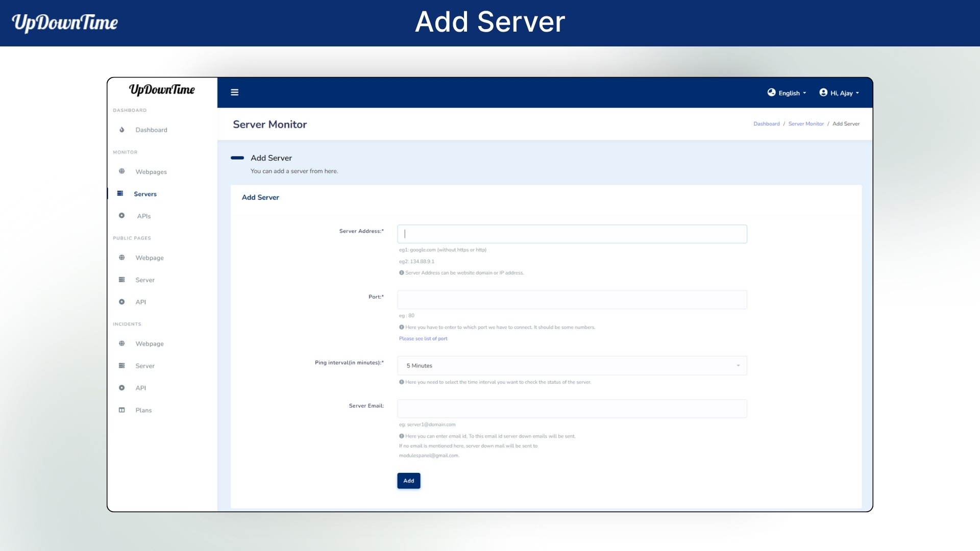Go to Dashboard via the breadcrumb
Image resolution: width=980 pixels, height=551 pixels.
(x=766, y=123)
